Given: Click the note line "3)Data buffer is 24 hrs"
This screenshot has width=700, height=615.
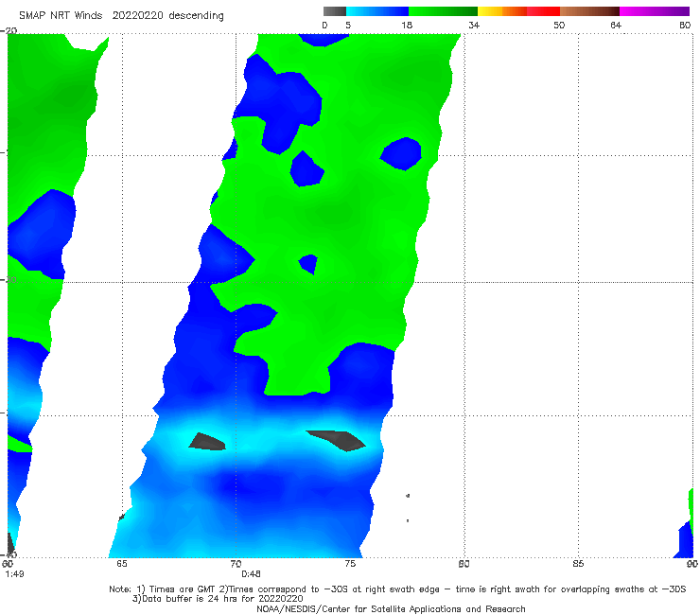Looking at the screenshot, I should point(218,599).
